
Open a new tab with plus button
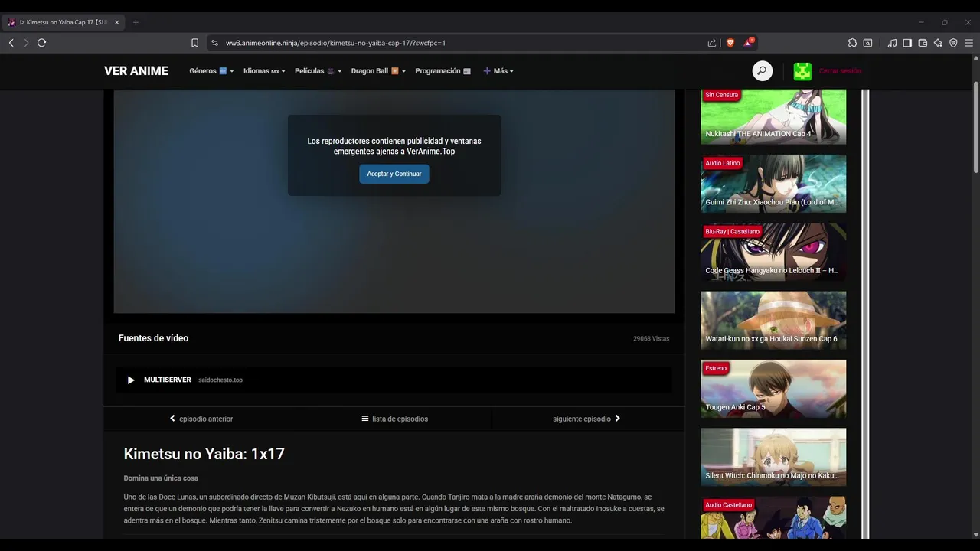point(136,22)
